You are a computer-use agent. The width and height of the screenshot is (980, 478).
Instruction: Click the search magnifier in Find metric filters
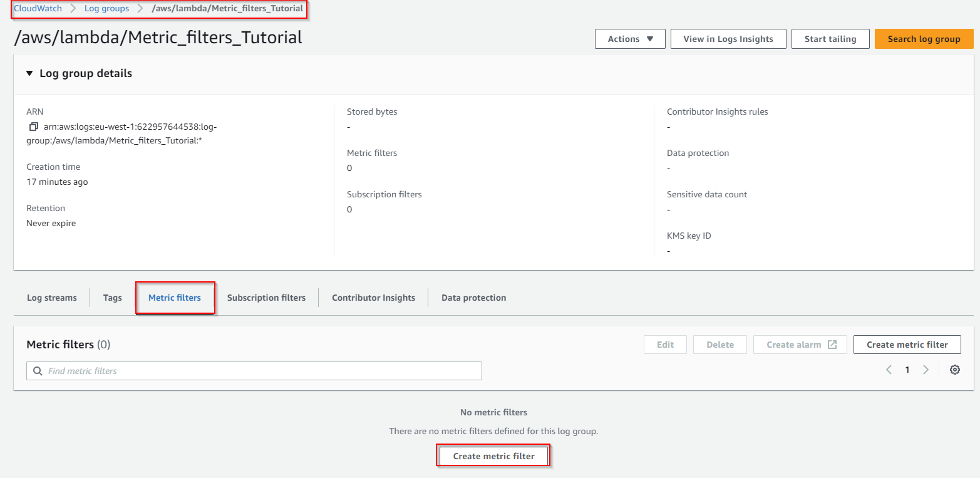click(38, 370)
